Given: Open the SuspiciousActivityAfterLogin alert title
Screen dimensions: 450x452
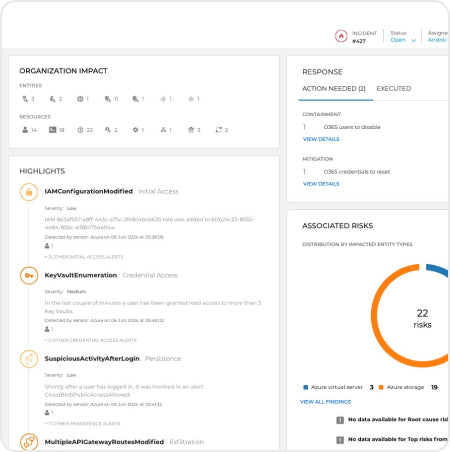Looking at the screenshot, I should pos(92,359).
